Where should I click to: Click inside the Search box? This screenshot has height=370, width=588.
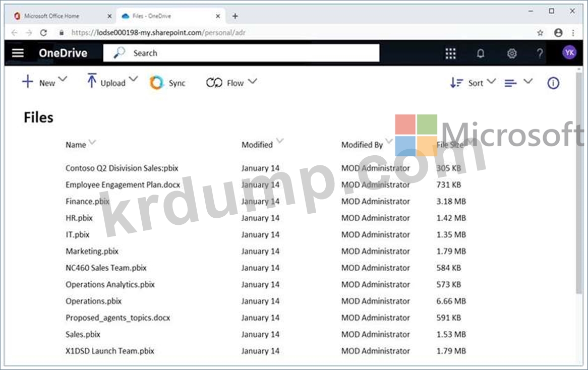(241, 53)
